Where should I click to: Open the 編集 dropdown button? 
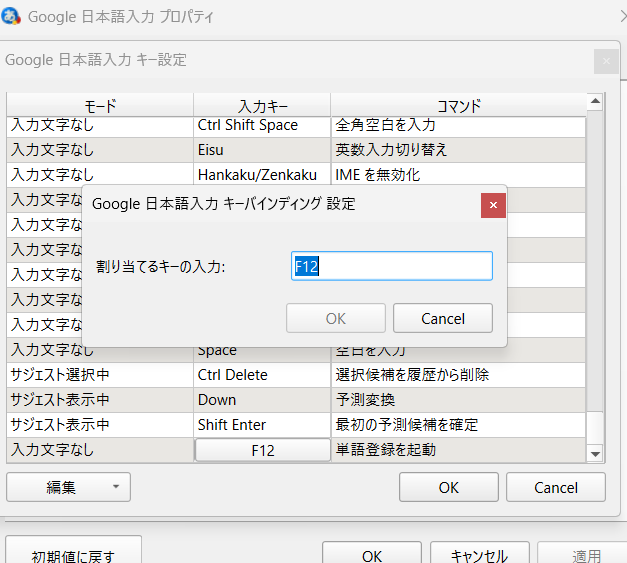coord(68,487)
